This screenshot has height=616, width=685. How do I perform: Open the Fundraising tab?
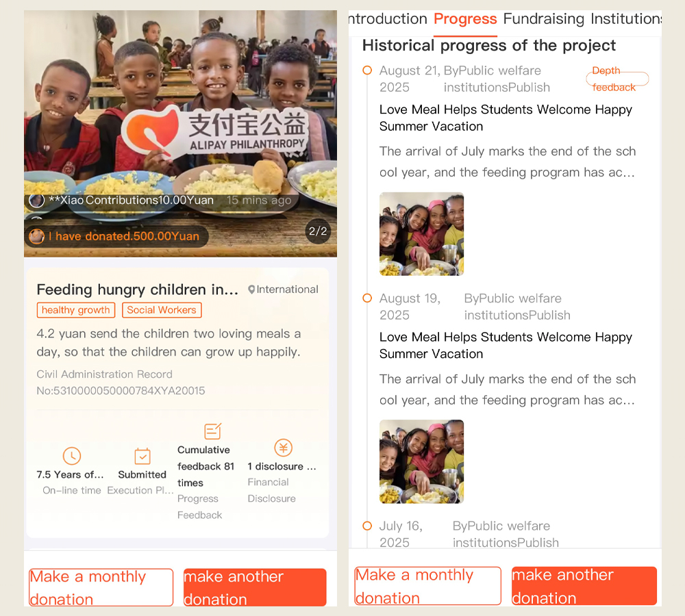[543, 19]
